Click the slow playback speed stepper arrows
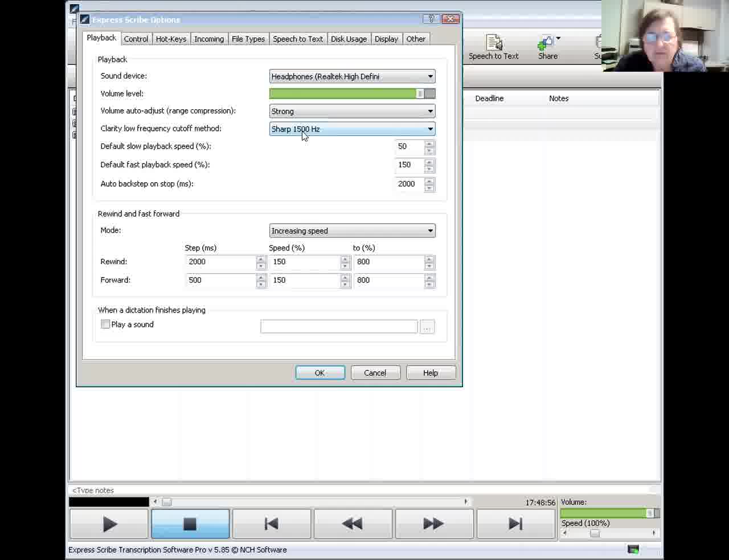729x560 pixels. pos(429,147)
